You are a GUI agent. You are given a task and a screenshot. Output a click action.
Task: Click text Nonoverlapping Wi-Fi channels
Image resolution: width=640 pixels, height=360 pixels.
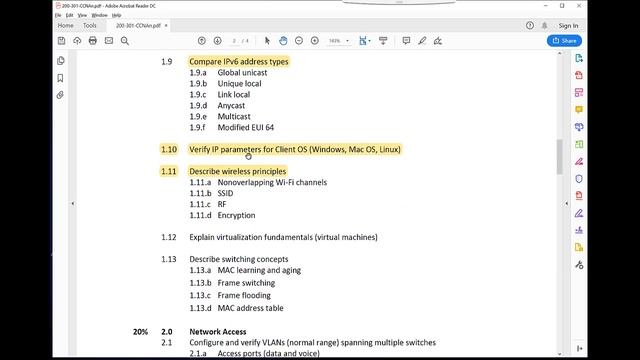(272, 182)
